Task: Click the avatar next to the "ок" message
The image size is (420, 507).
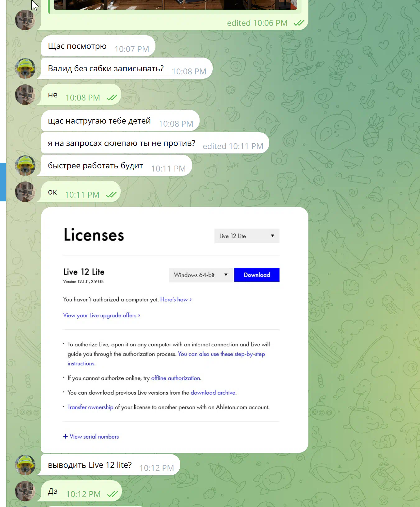Action: (25, 191)
